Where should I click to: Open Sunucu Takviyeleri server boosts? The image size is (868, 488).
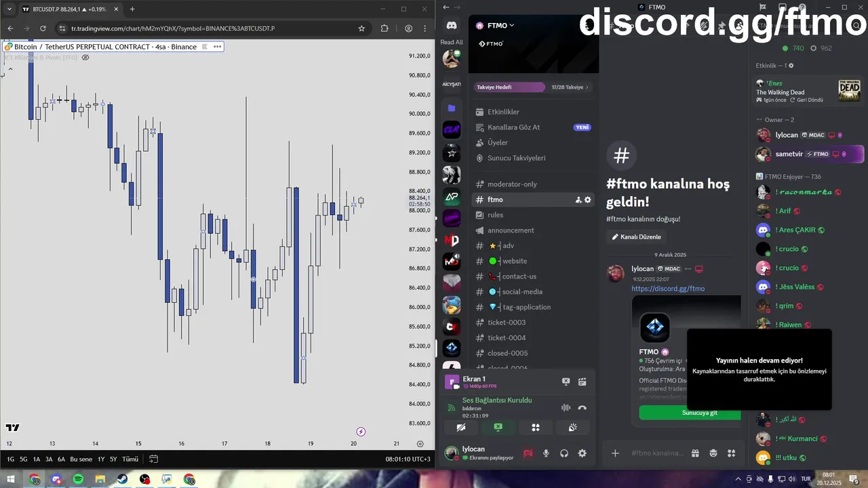(x=534, y=158)
